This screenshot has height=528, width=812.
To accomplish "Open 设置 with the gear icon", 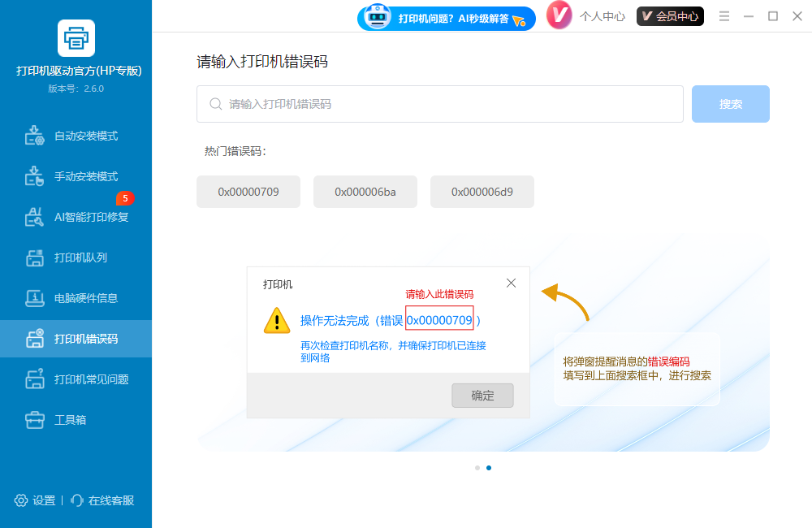I will pos(22,501).
